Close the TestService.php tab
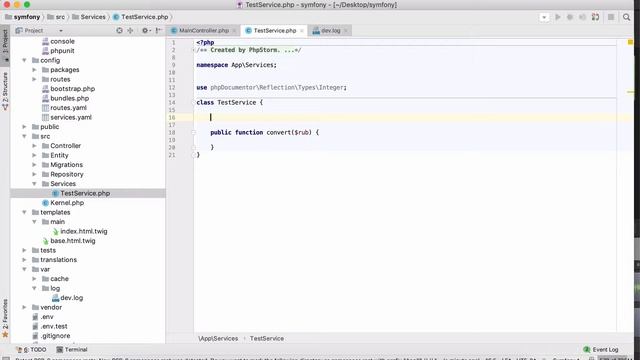640x360 pixels. (x=302, y=31)
